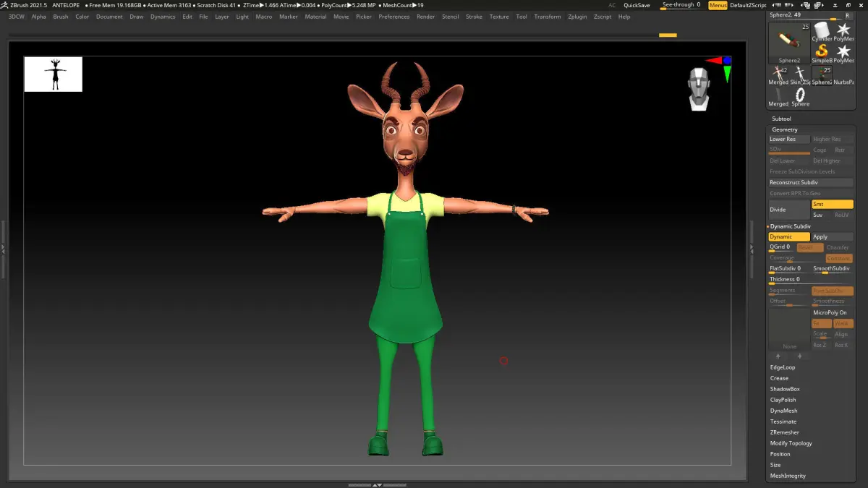Choose the first PolyMesh star tool
This screenshot has width=868, height=488.
click(843, 31)
